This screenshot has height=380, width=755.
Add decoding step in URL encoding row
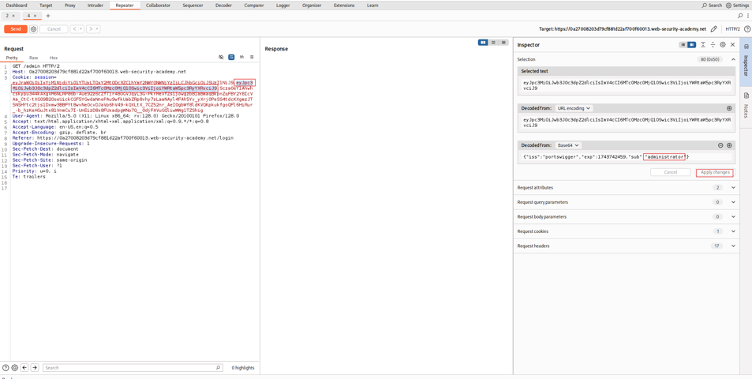point(729,108)
